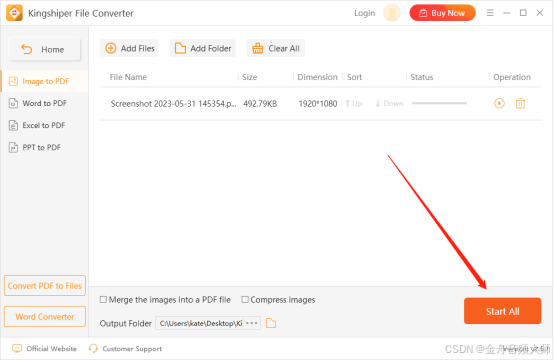Click the Kingshiper app logo
Screen dimensions: 554x360
[x=14, y=13]
